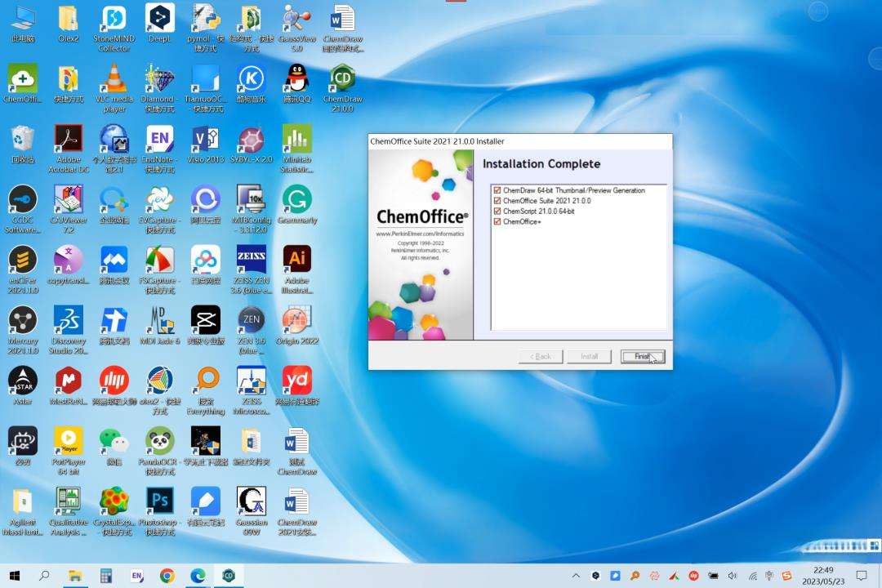Select the EVCapture shortcut icon
Image resolution: width=882 pixels, height=588 pixels.
[160, 209]
